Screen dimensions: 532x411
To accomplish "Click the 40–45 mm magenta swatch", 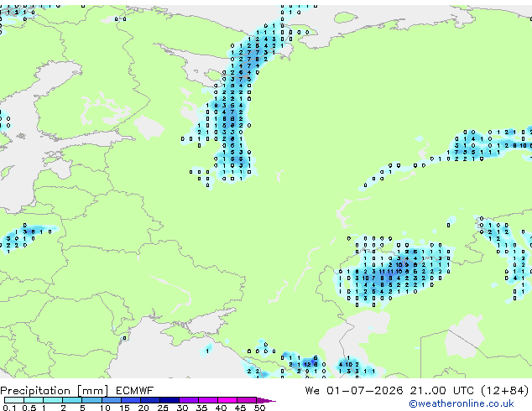I will 227,400.
